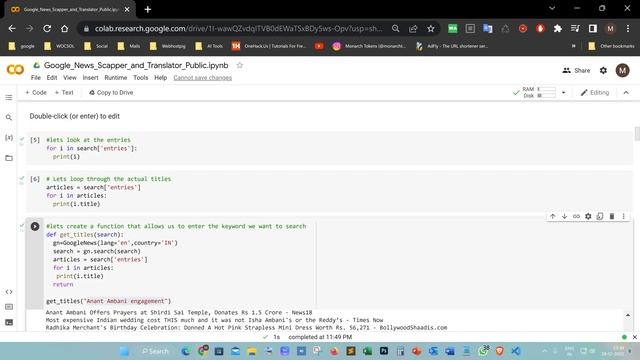The image size is (640, 360).
Task: Go to browser home page icon
Action: coord(64,29)
